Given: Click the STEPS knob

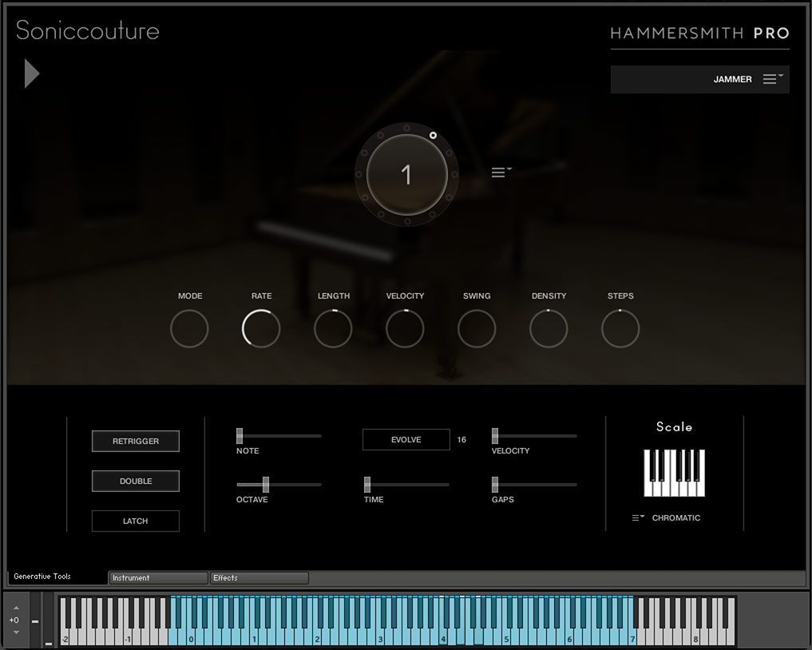Looking at the screenshot, I should click(620, 328).
